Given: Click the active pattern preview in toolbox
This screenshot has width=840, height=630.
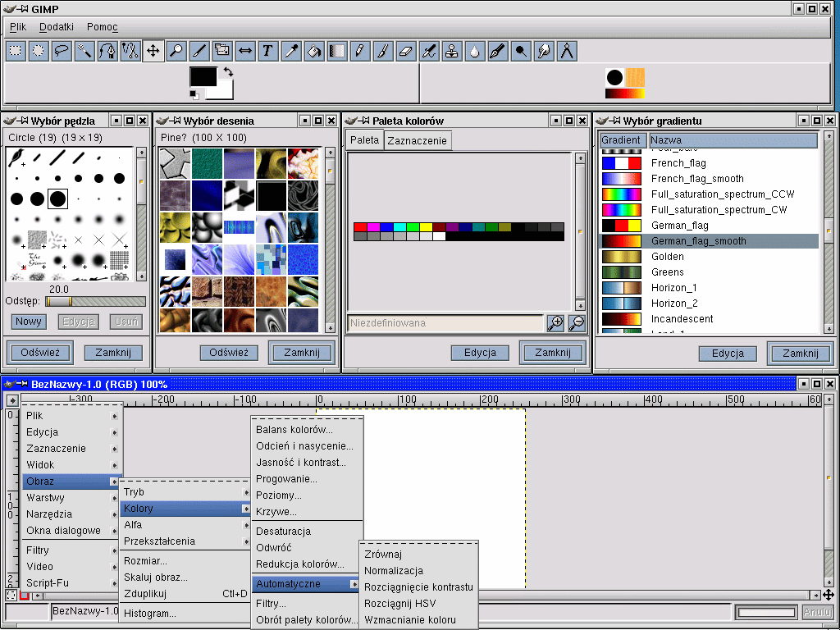Looking at the screenshot, I should (635, 77).
